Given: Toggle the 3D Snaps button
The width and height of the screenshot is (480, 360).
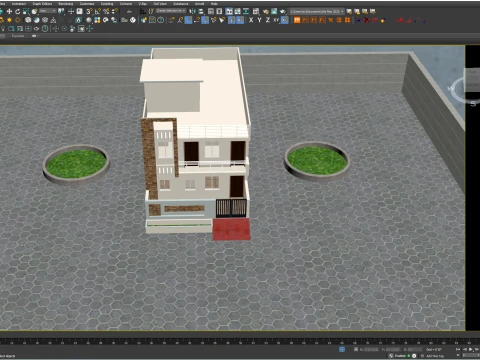Looking at the screenshot, I should point(89,11).
